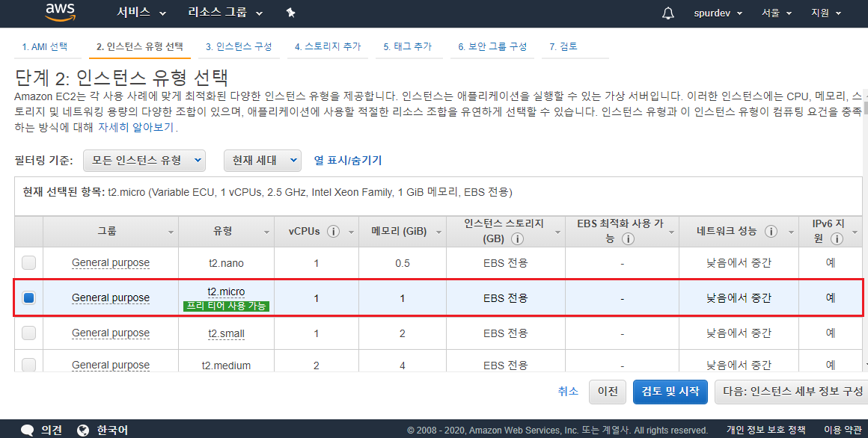Sort by the vCPUs column arrow
The image size is (868, 438).
point(351,232)
